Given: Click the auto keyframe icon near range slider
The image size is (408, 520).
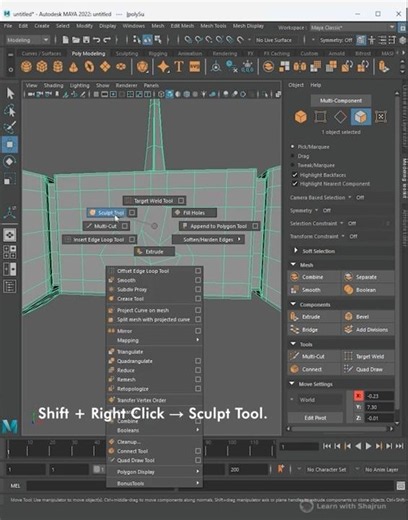Looking at the screenshot, I should coord(281,469).
